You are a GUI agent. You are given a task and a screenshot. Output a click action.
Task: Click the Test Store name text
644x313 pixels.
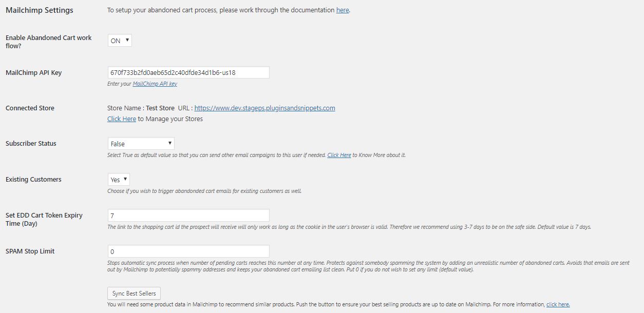tap(160, 108)
